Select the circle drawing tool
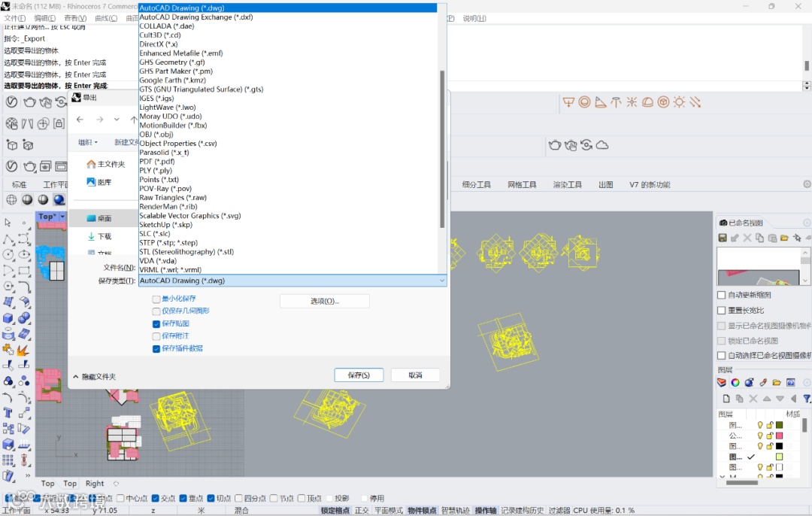This screenshot has width=812, height=516. pyautogui.click(x=8, y=254)
